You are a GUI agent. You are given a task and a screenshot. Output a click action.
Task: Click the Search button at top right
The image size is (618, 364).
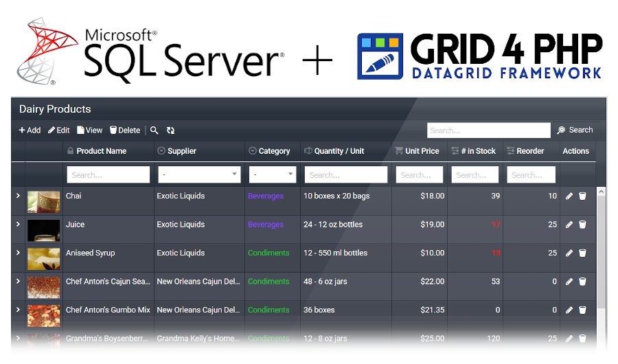click(x=575, y=130)
